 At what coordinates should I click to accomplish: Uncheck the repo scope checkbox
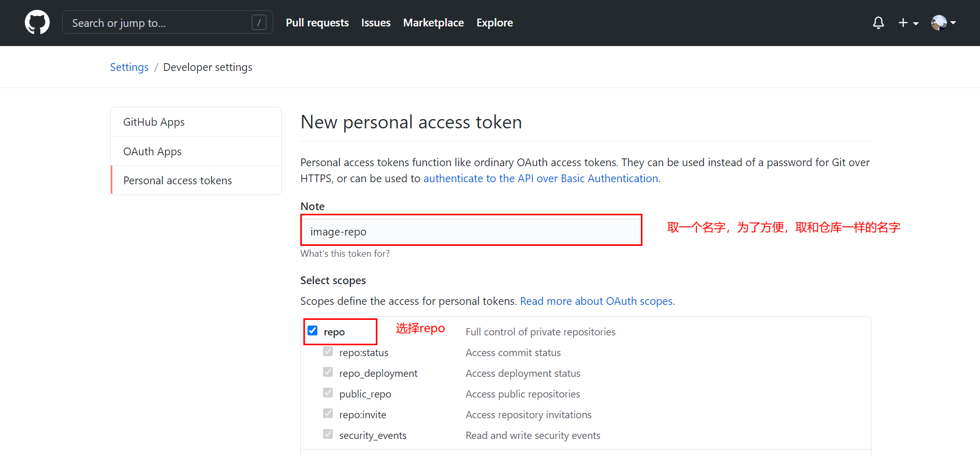[x=313, y=331]
